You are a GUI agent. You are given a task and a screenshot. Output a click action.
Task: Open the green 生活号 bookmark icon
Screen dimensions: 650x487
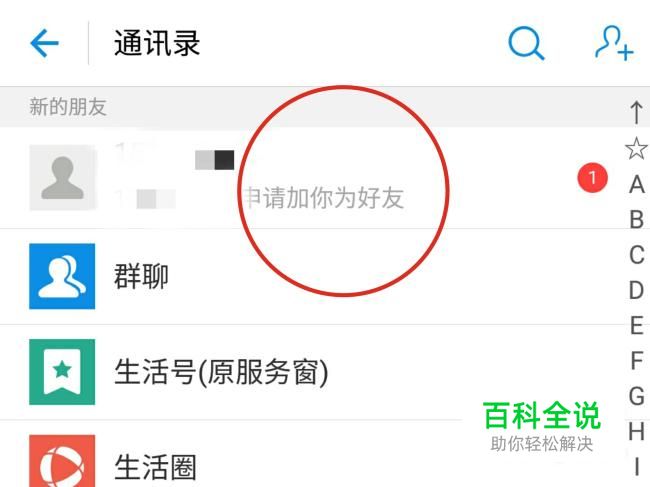point(62,372)
